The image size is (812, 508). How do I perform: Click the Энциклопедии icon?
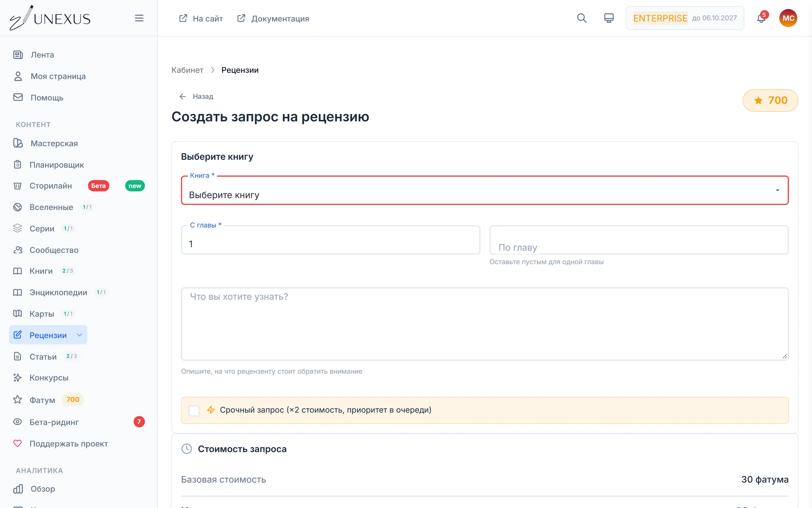tap(18, 292)
